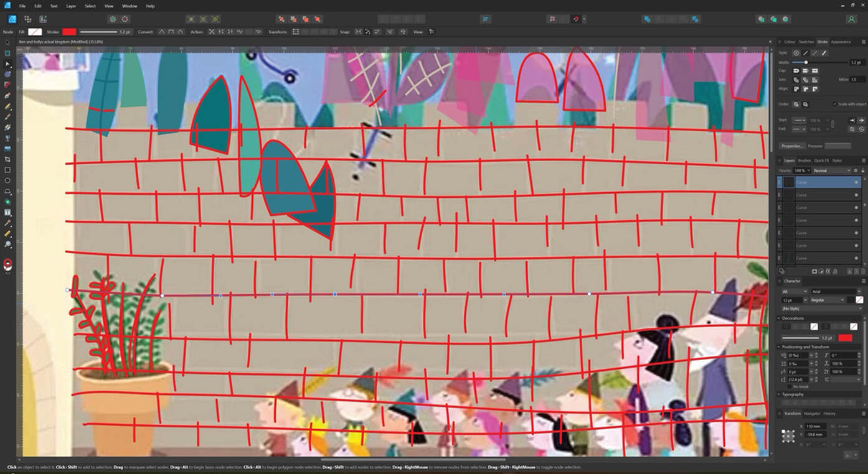Collapse the Decorations section
This screenshot has width=868, height=474.
pyautogui.click(x=780, y=318)
